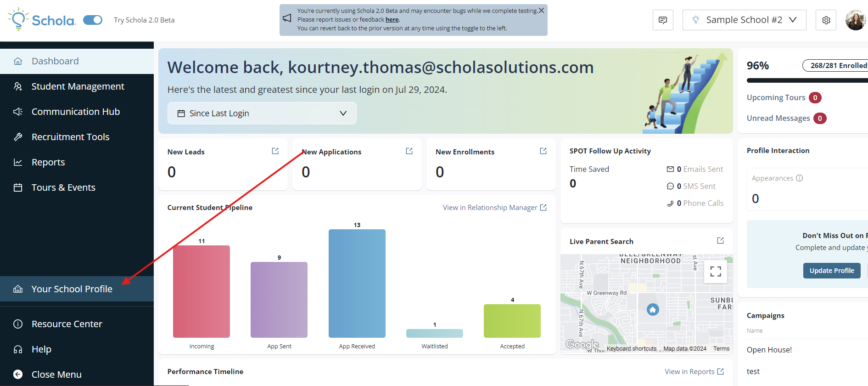
Task: Click Close Menu to collapse sidebar
Action: (x=77, y=375)
